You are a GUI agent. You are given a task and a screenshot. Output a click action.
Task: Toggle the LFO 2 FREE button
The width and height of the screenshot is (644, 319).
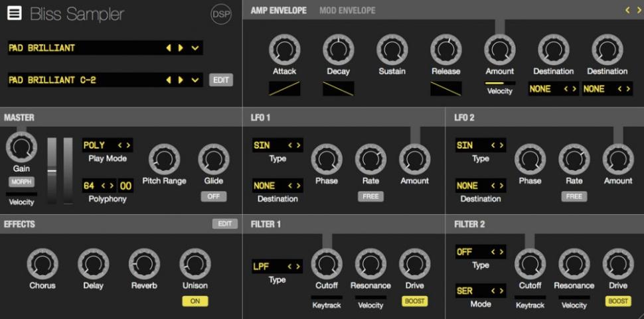pyautogui.click(x=574, y=196)
